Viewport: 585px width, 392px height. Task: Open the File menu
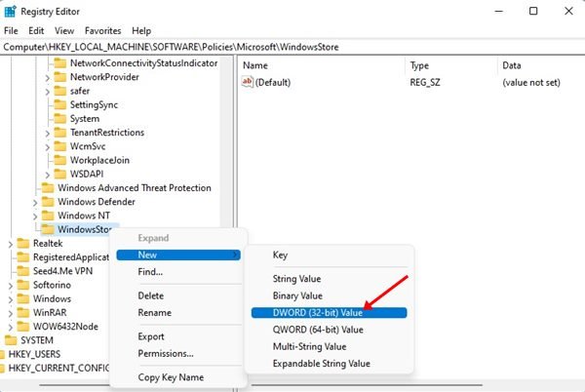pos(11,30)
